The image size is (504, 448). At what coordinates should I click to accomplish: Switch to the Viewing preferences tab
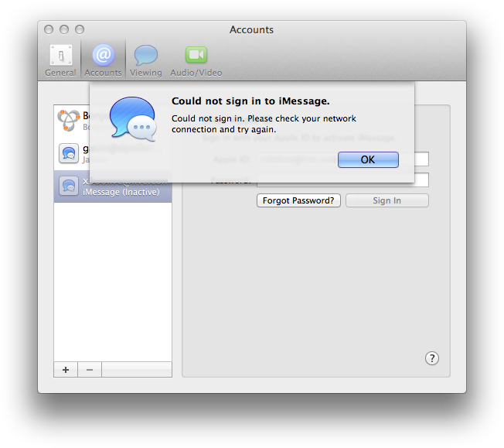point(146,61)
